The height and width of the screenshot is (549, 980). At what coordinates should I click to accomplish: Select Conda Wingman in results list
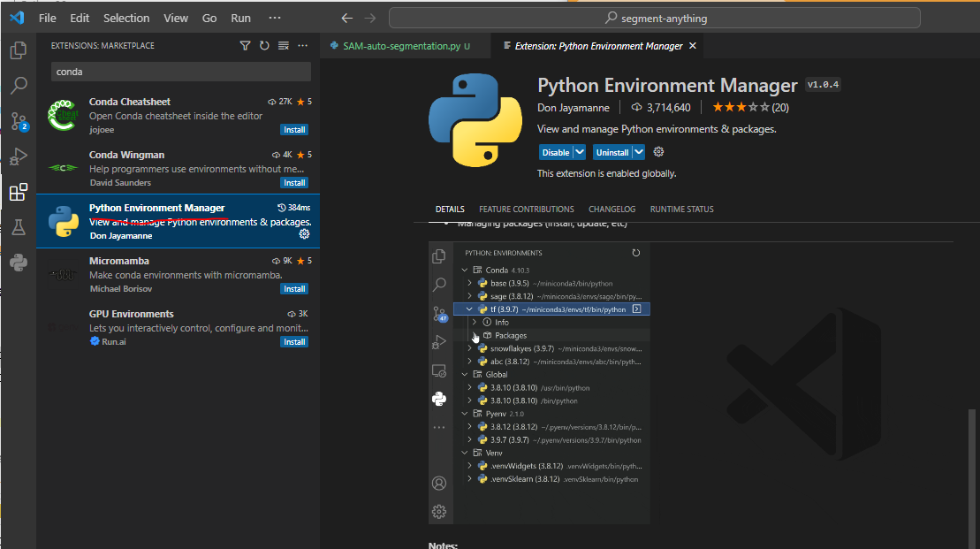click(179, 169)
